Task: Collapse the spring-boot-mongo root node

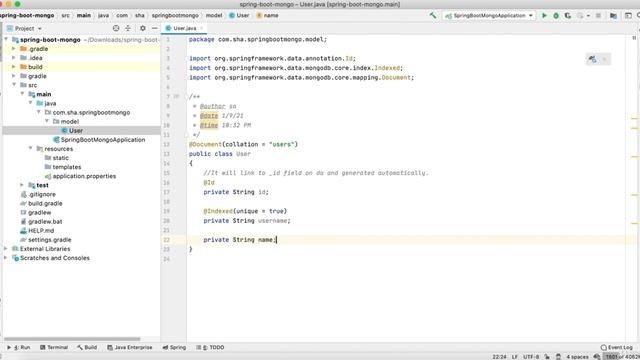Action: pyautogui.click(x=6, y=40)
